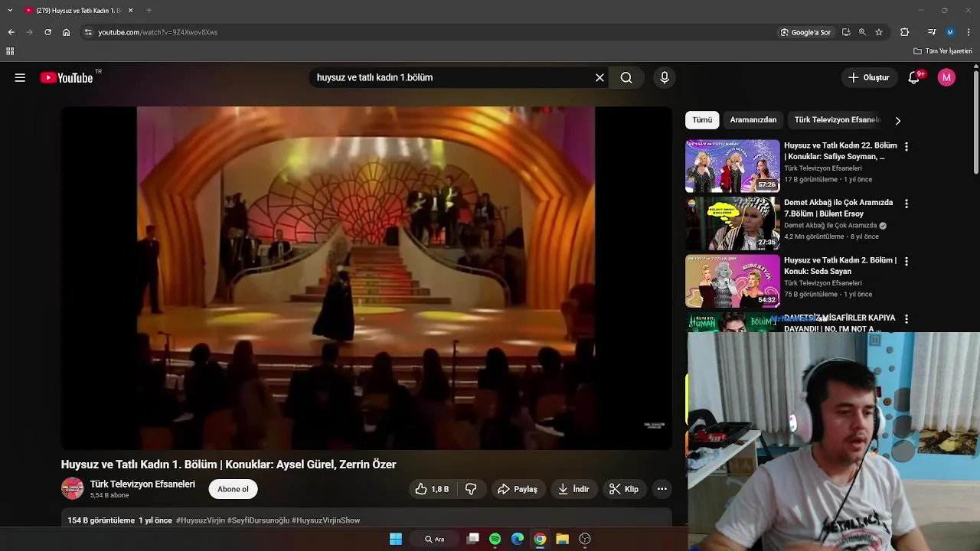
Task: Click the #SeyfiDursunoğlu hashtag
Action: [258, 520]
